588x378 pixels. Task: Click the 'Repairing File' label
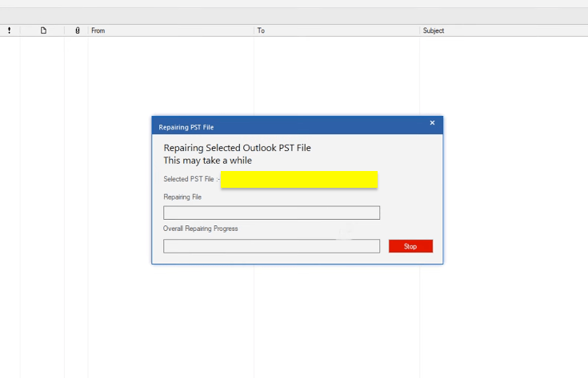(x=182, y=197)
